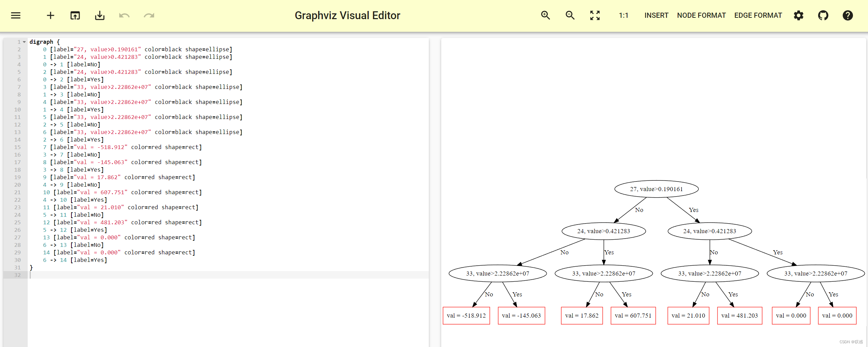Select root node '27, value>0.190161'
The width and height of the screenshot is (868, 347).
click(656, 189)
